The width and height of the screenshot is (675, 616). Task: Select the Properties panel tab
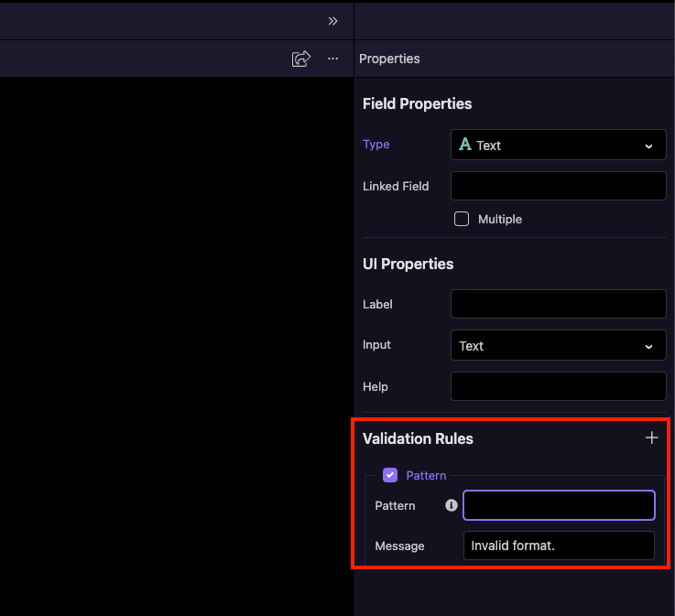click(x=389, y=59)
